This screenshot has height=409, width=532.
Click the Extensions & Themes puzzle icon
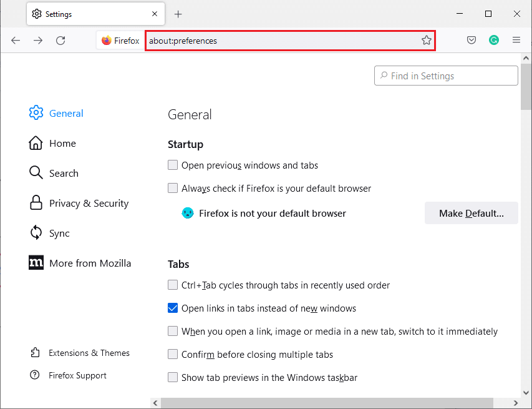point(35,353)
